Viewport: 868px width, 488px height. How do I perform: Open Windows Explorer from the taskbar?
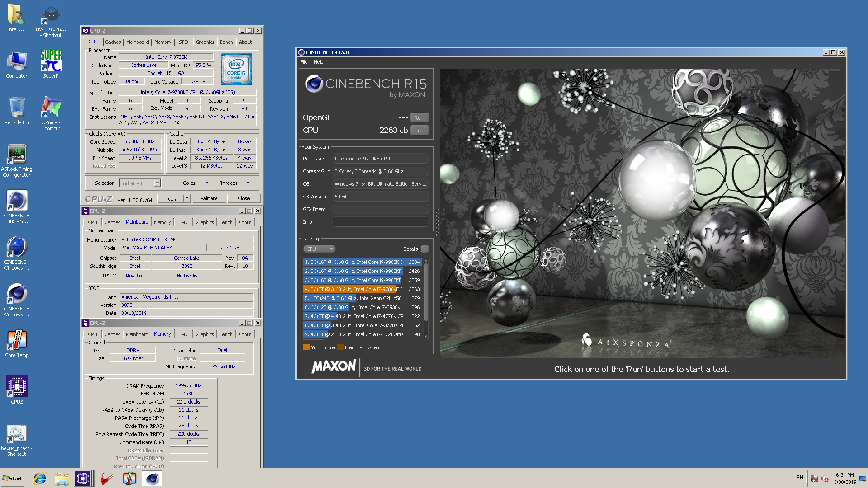(x=62, y=479)
